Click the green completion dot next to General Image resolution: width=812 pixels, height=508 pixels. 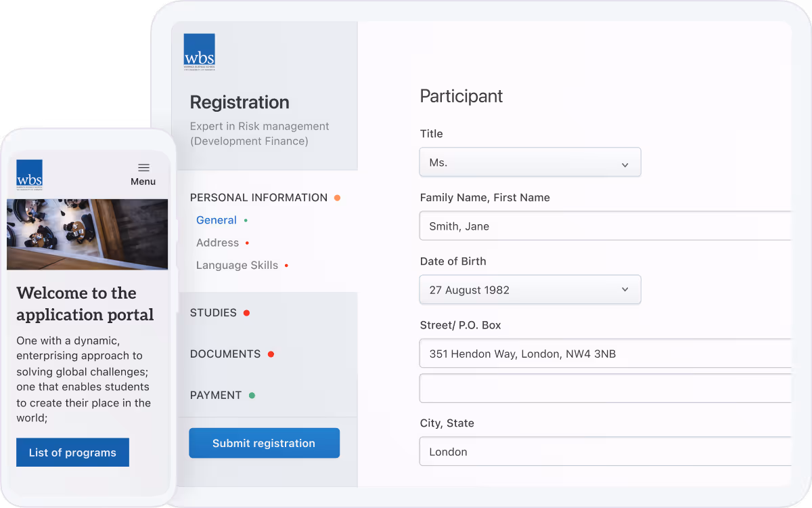tap(246, 219)
